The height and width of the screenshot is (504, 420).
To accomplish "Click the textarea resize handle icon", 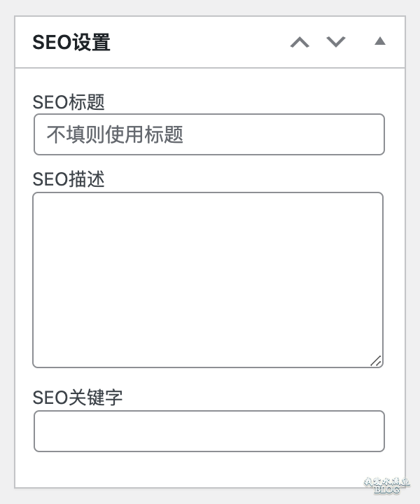I will click(x=376, y=360).
